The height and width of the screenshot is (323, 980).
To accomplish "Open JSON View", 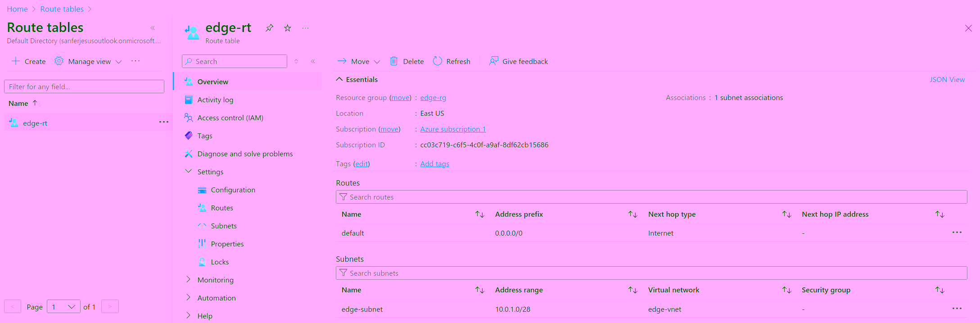I will click(947, 79).
